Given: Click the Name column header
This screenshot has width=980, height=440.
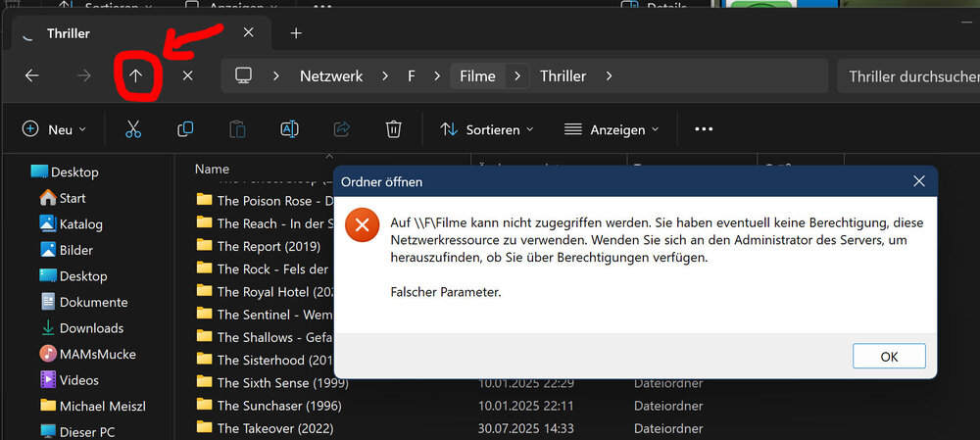Looking at the screenshot, I should 212,169.
